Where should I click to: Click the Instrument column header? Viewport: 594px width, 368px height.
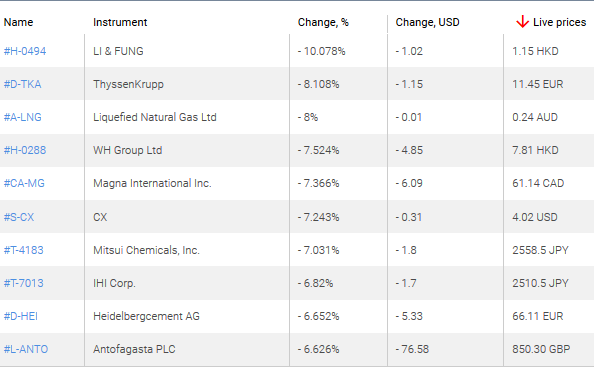tap(120, 22)
